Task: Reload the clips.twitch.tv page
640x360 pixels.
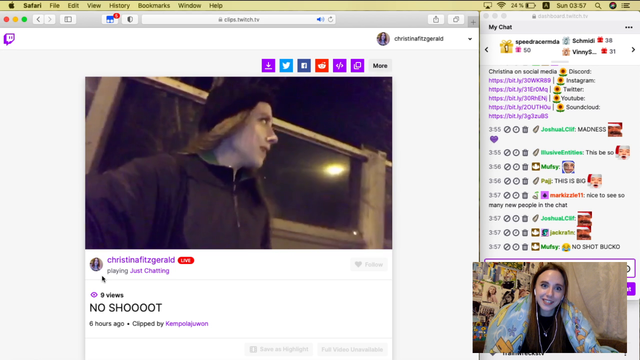Action: tap(331, 19)
